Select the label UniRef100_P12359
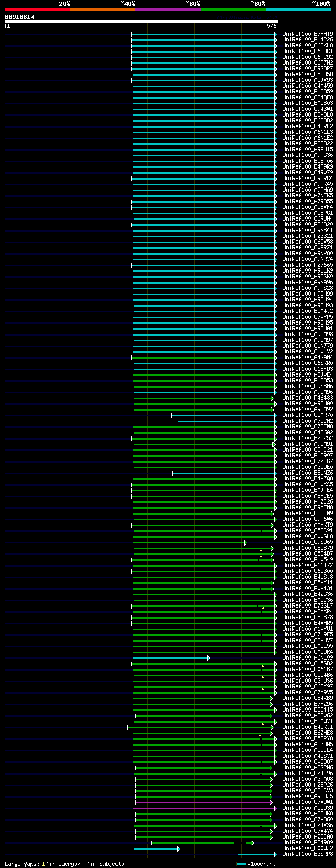 click(x=308, y=91)
